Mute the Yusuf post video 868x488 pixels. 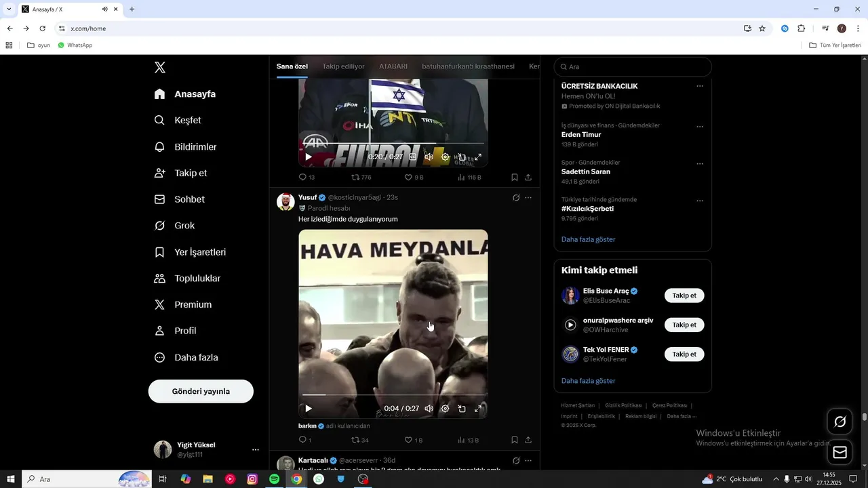[429, 409]
